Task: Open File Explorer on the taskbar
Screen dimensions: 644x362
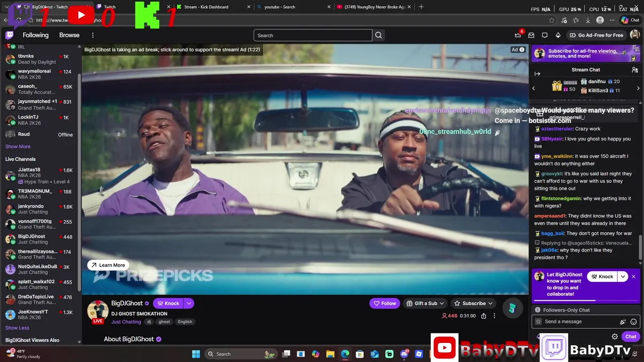Action: click(x=330, y=354)
